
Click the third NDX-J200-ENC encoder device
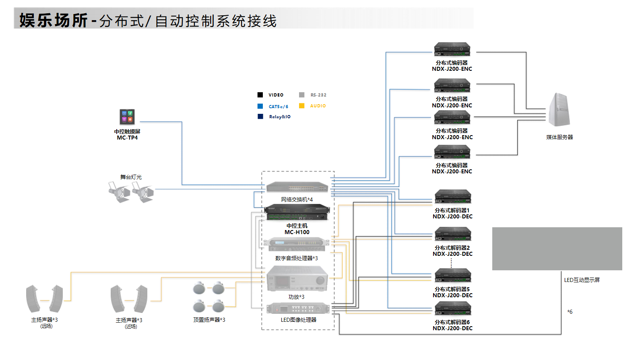(452, 117)
